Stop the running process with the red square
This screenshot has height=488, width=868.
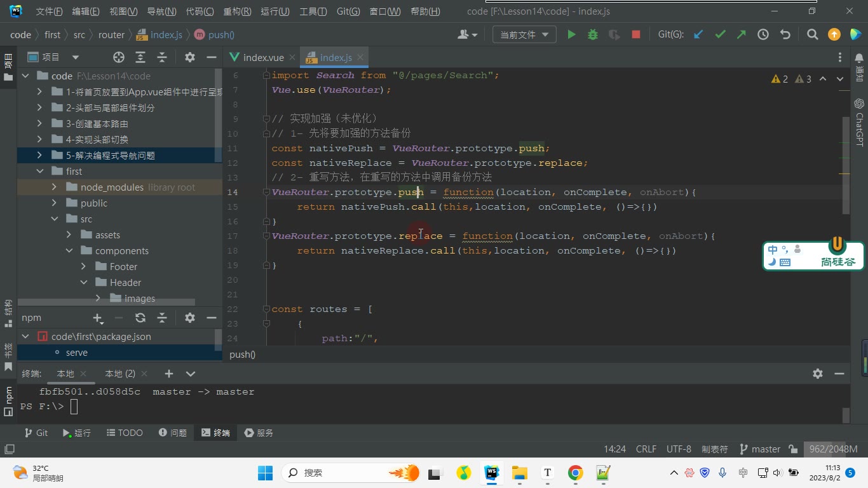(x=636, y=35)
